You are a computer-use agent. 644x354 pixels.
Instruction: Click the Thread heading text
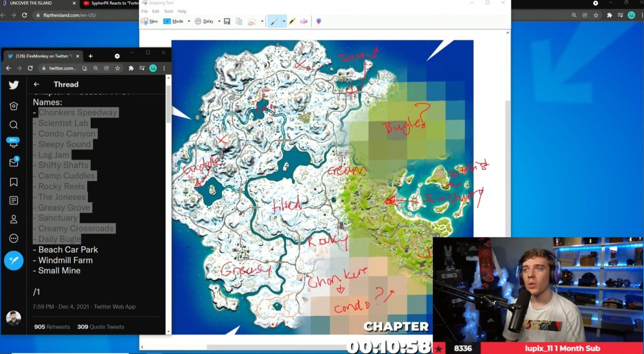coord(66,84)
